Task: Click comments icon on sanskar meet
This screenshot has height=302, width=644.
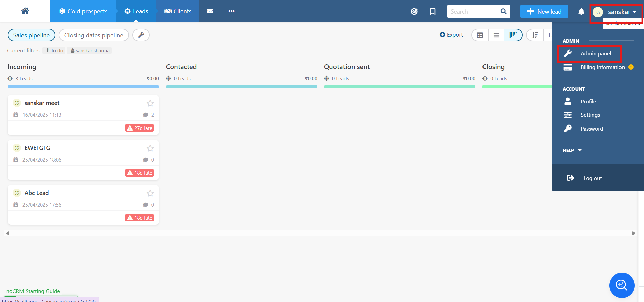Action: 146,115
